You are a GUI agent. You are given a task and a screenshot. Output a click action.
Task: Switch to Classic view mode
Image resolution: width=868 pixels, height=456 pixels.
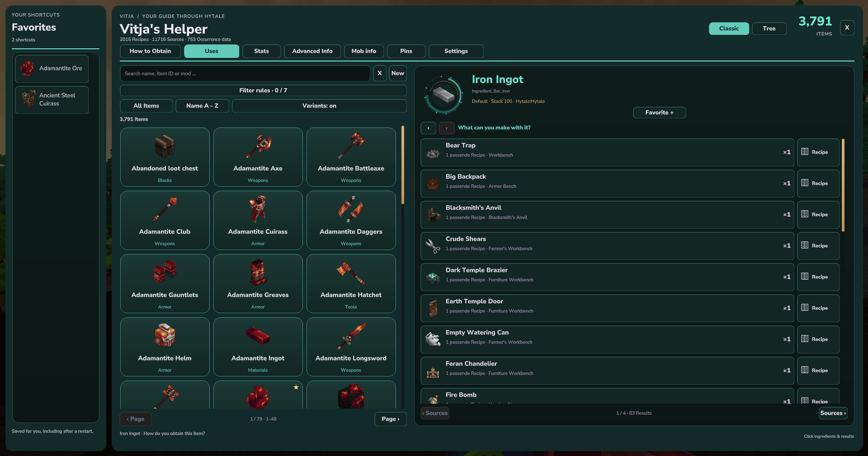tap(729, 28)
